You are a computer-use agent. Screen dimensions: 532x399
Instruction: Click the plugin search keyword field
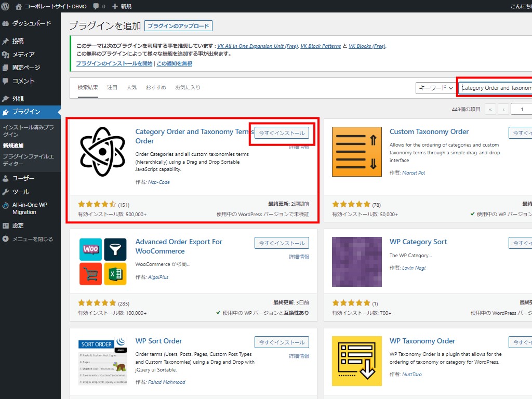tap(496, 88)
